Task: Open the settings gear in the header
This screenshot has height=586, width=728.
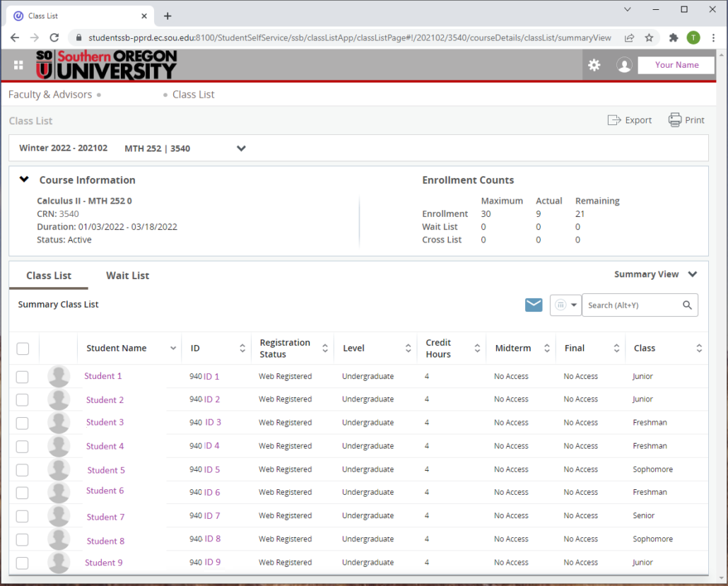Action: pyautogui.click(x=594, y=64)
